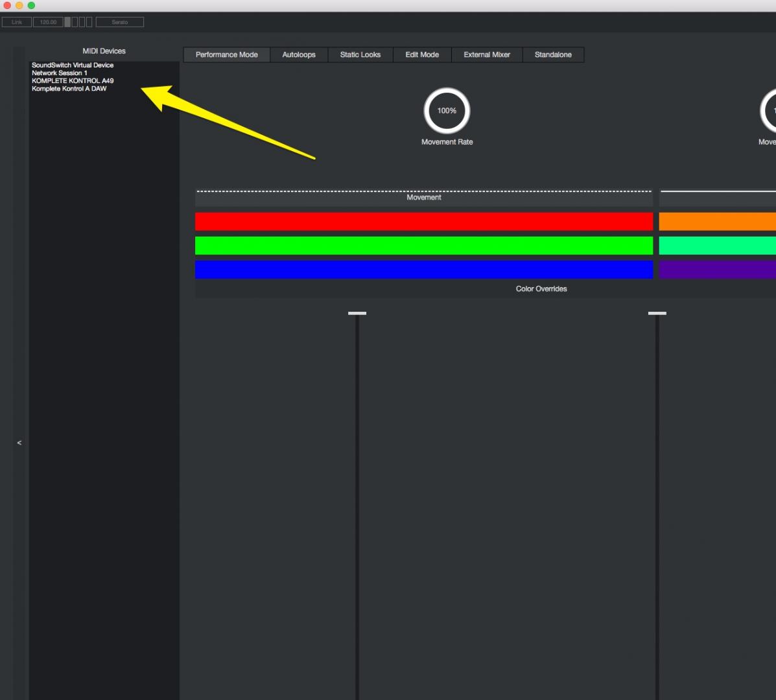Click the highlighted first beat indicator
Screen dimensions: 776x700
(x=67, y=22)
